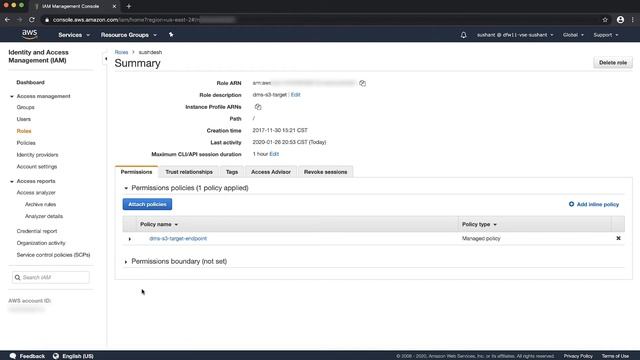Collapse the IAM sidebar with arrow

point(106,59)
